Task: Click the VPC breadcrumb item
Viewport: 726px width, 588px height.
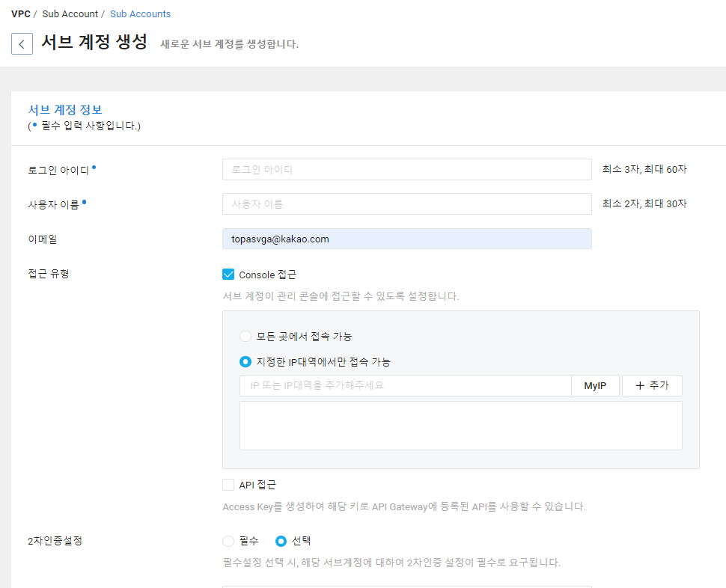Action: tap(21, 14)
